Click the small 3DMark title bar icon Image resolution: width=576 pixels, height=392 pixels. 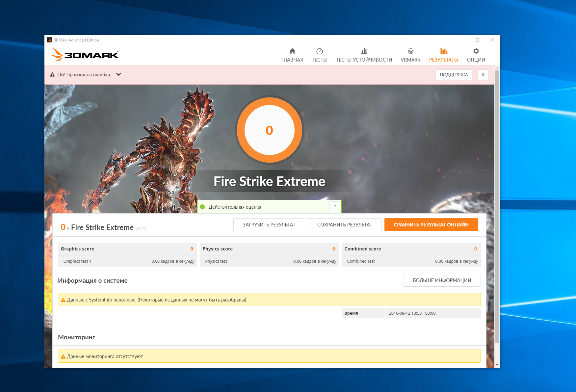[50, 40]
